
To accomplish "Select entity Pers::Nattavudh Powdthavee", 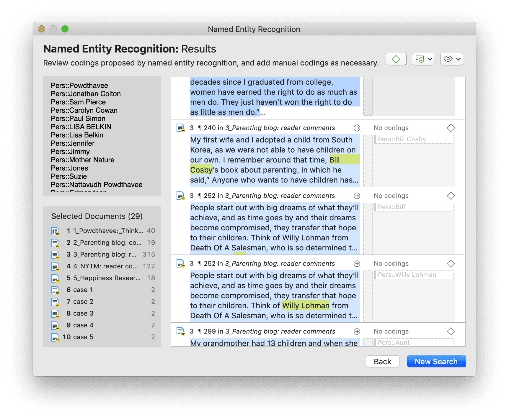I will pyautogui.click(x=97, y=185).
